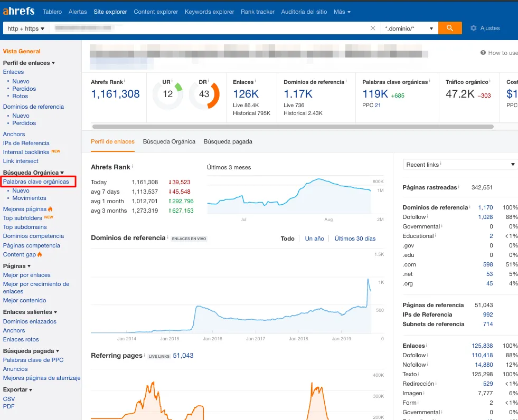The image size is (518, 420).
Task: Click the 992 IPs de Referencia value
Action: coord(487,314)
